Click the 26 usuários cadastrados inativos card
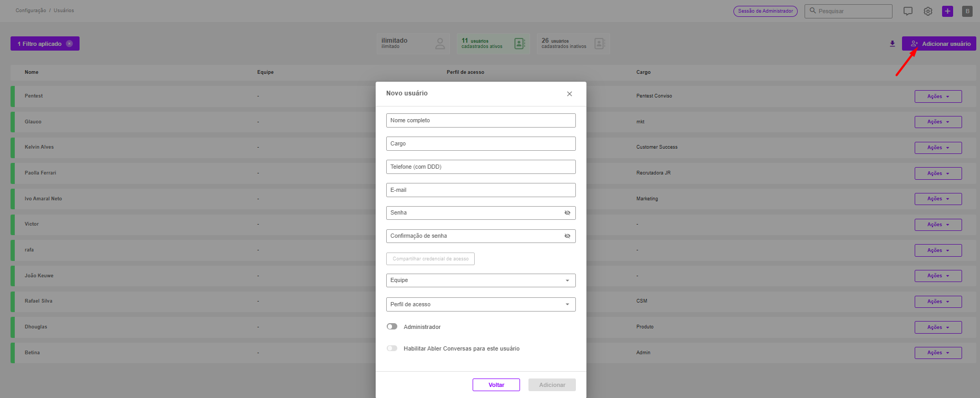The width and height of the screenshot is (980, 398). tap(573, 44)
